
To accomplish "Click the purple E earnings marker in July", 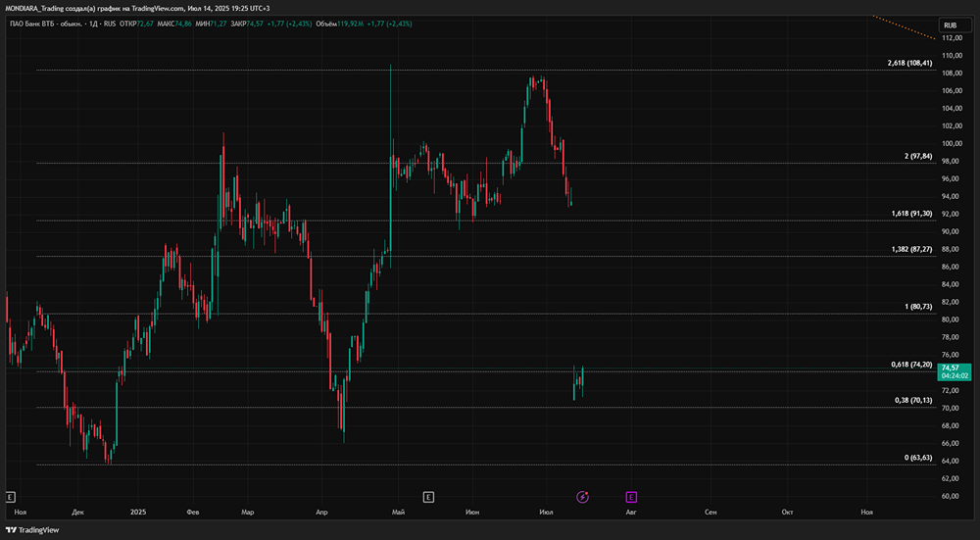I will click(x=631, y=497).
